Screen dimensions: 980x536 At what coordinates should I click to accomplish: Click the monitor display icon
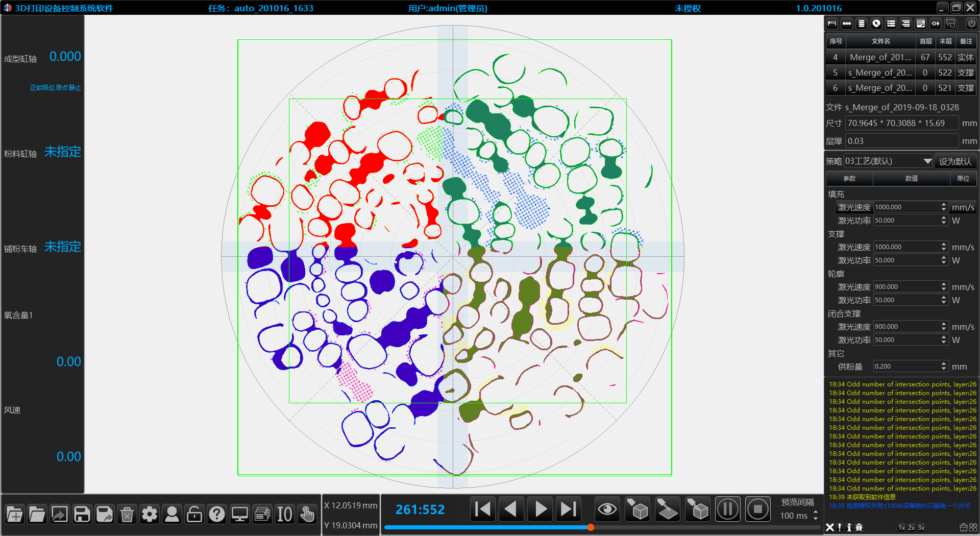pos(239,514)
